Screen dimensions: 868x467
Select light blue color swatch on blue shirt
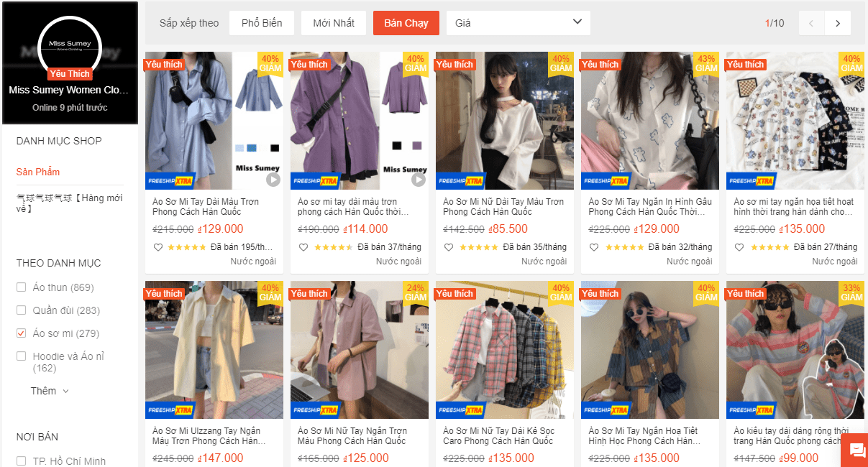[239, 148]
